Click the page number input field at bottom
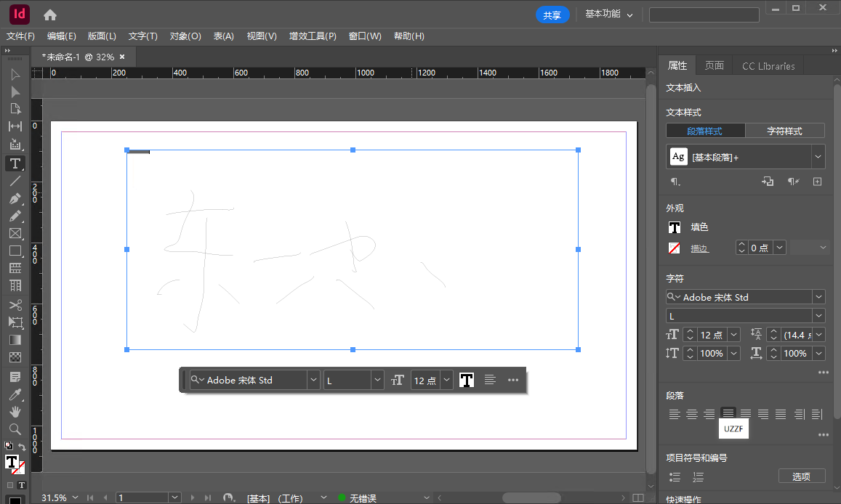The height and width of the screenshot is (504, 841). pos(143,497)
